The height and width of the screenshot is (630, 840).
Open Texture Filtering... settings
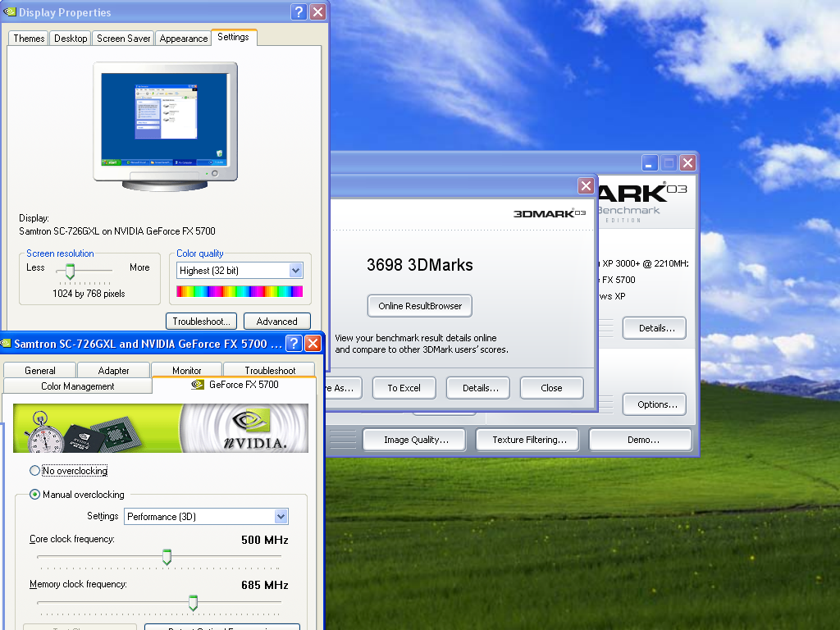529,440
